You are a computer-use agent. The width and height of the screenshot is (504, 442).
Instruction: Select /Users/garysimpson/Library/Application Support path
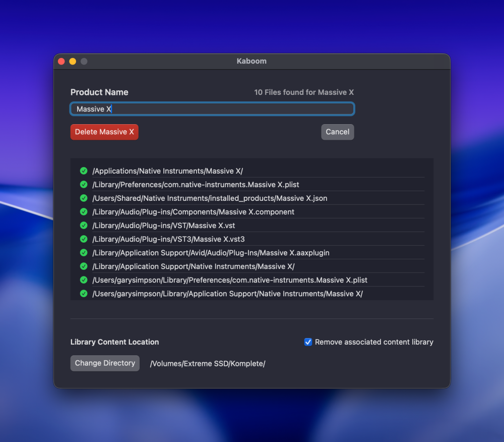[228, 294]
